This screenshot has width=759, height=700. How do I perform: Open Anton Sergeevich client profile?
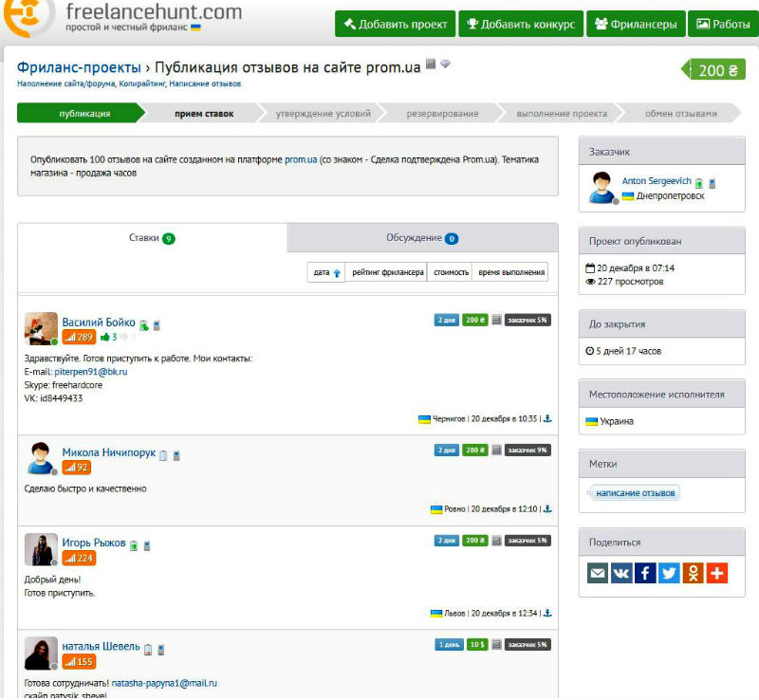657,181
